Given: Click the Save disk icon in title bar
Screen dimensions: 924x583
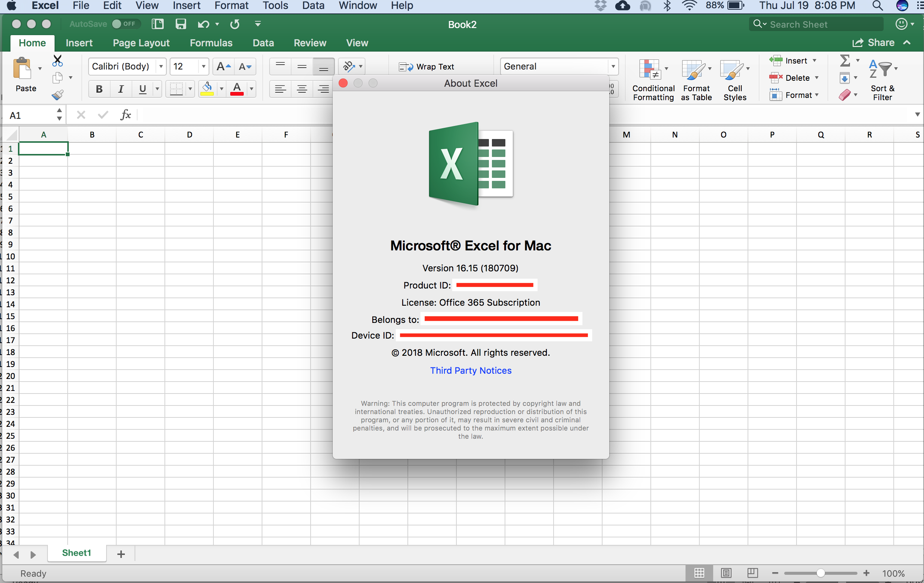Looking at the screenshot, I should [180, 24].
